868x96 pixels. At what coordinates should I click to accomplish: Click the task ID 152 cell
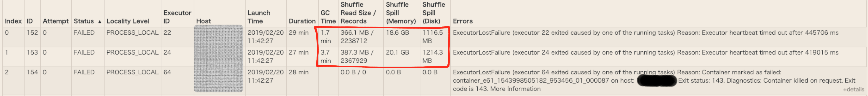(32, 32)
